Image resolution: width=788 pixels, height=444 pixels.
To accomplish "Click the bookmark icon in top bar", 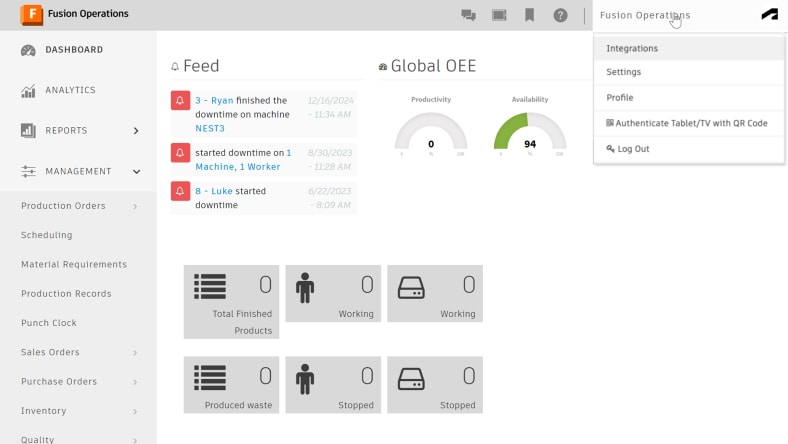I will [529, 15].
